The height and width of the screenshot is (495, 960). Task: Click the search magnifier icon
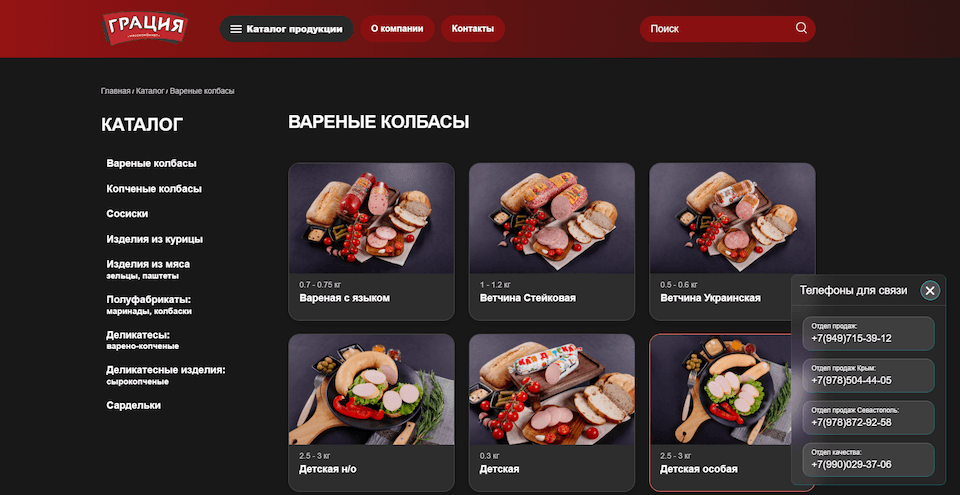click(801, 28)
